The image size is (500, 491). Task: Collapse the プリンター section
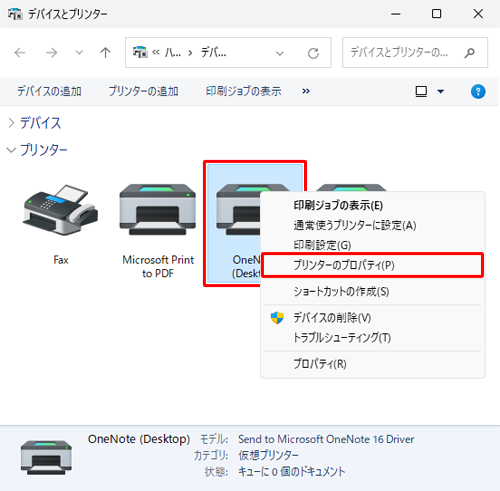tap(11, 150)
